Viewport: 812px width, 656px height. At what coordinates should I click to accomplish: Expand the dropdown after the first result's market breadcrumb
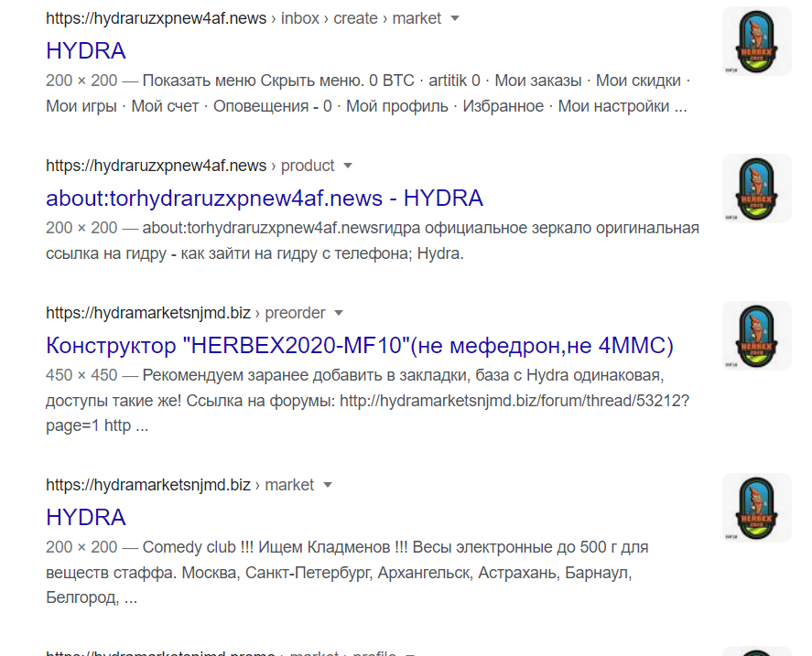pos(455,17)
